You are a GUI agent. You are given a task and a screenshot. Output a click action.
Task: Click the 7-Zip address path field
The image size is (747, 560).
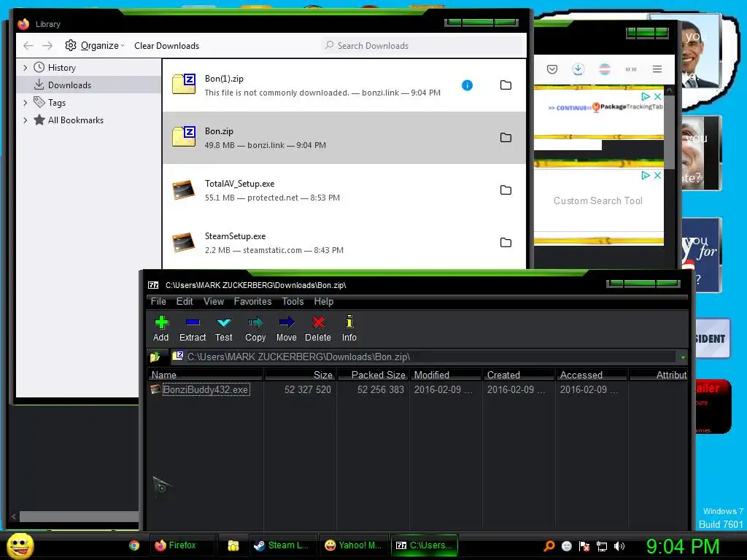point(423,357)
